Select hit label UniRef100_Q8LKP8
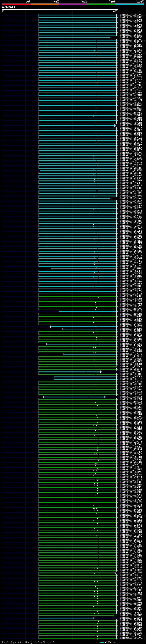The height and width of the screenshot is (644, 146). [x=131, y=93]
